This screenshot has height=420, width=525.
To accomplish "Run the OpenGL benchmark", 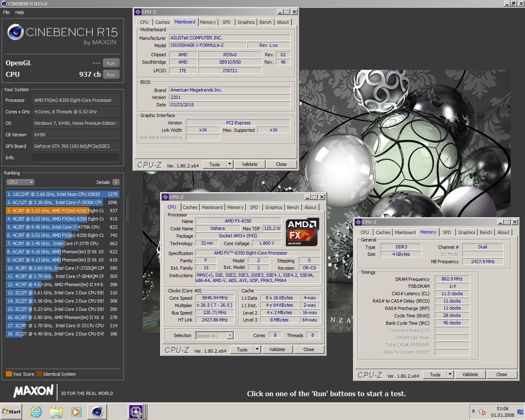I will pos(111,63).
